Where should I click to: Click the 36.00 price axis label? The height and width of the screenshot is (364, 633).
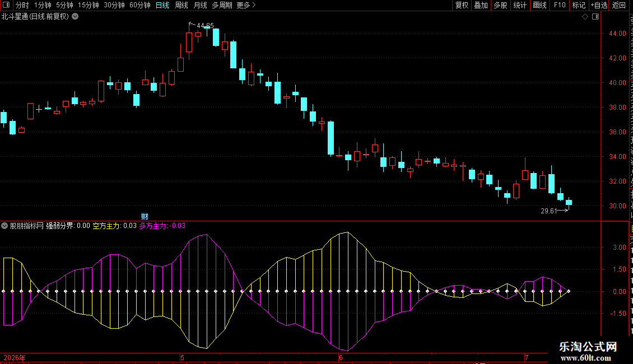[618, 132]
